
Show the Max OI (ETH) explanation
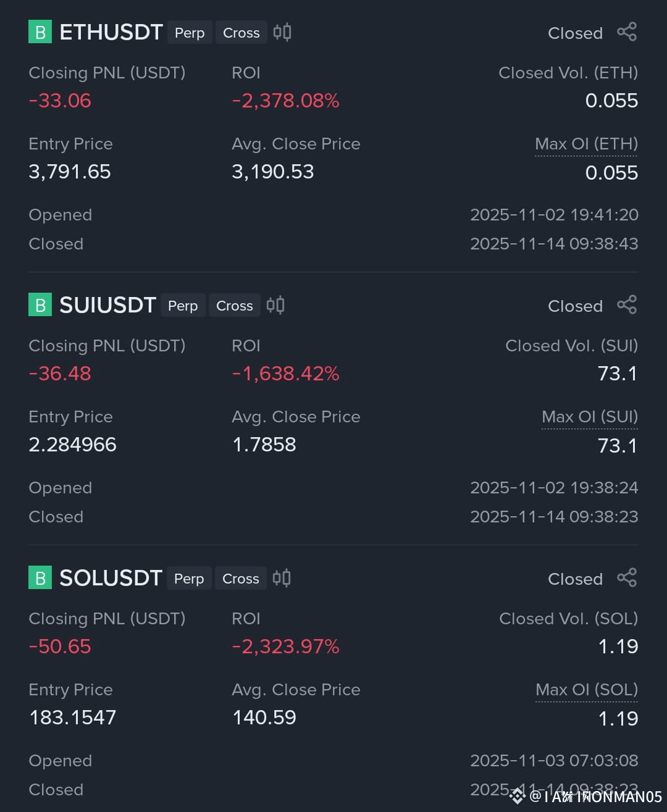click(586, 144)
